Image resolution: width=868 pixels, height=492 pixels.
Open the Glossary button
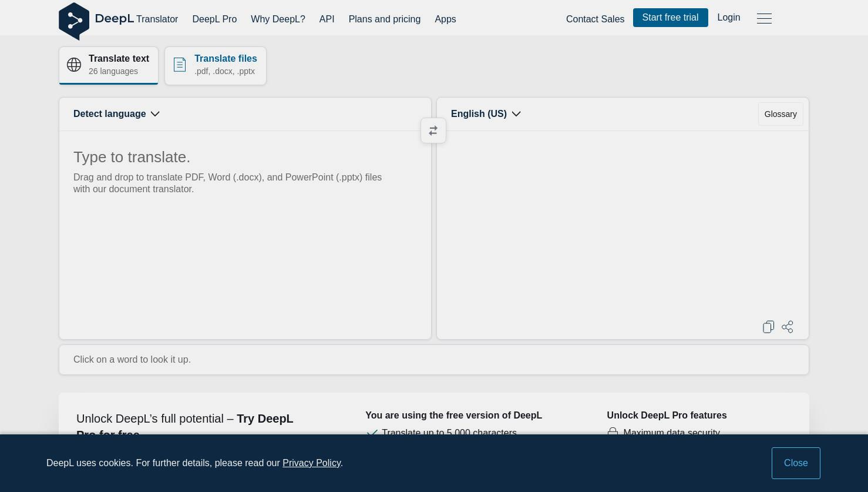tap(780, 114)
